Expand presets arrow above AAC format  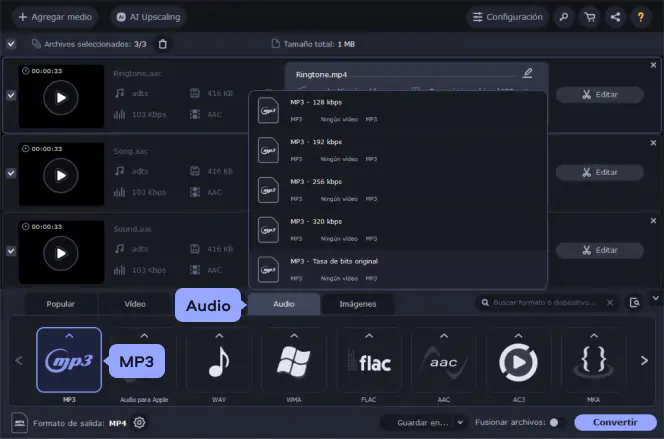click(x=443, y=336)
